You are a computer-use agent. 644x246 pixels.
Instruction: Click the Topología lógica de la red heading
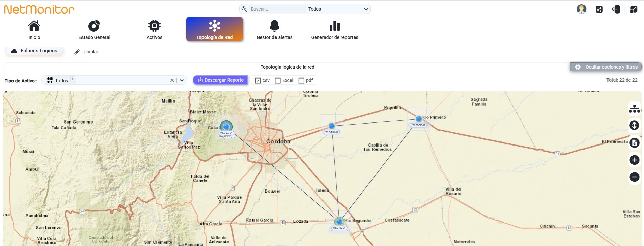(x=287, y=67)
